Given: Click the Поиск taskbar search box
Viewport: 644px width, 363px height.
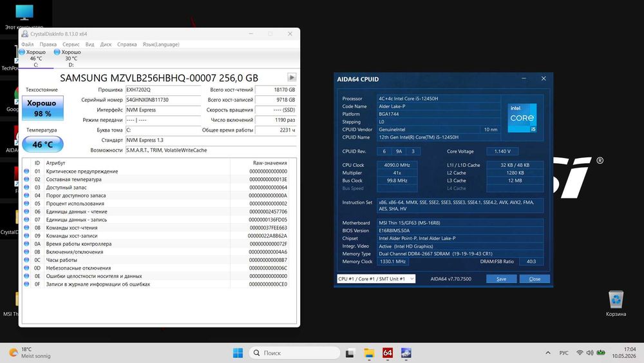Looking at the screenshot, I should [294, 353].
